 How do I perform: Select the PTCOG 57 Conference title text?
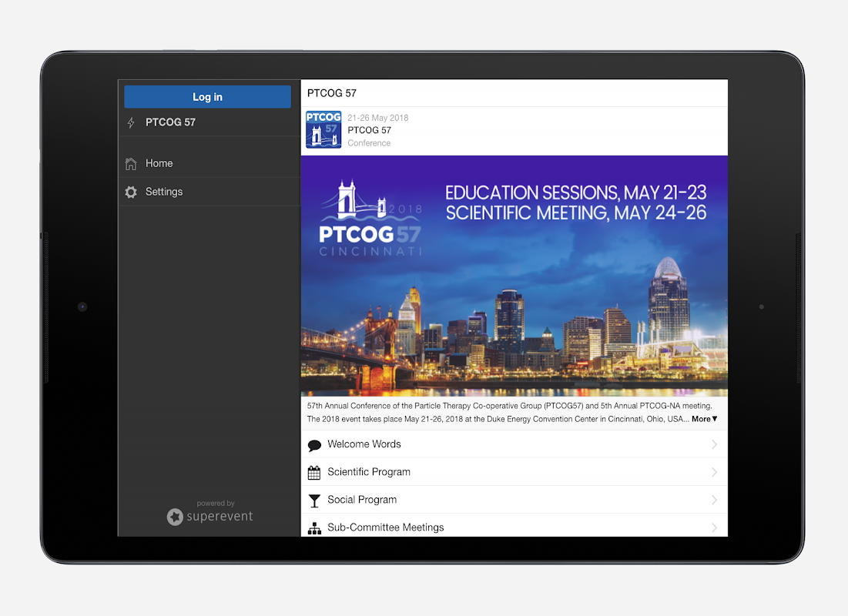370,130
